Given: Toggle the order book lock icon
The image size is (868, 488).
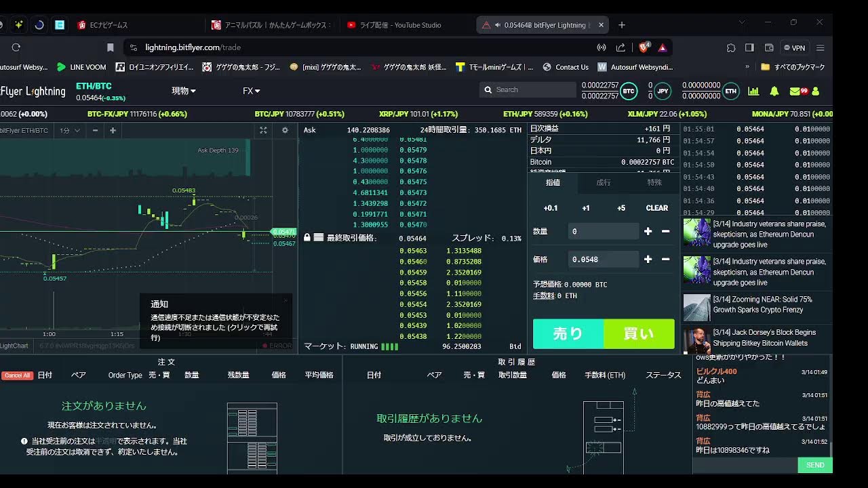Looking at the screenshot, I should click(x=307, y=238).
